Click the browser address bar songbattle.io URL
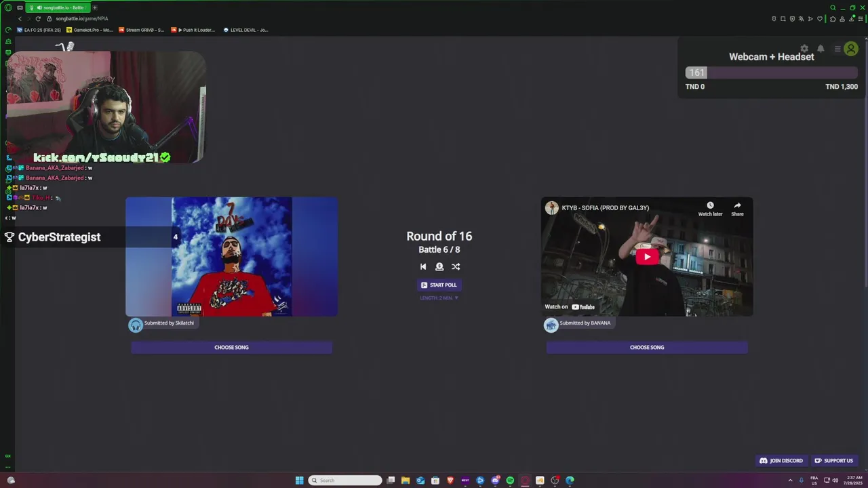Screen dimensions: 868x488 click(82, 19)
